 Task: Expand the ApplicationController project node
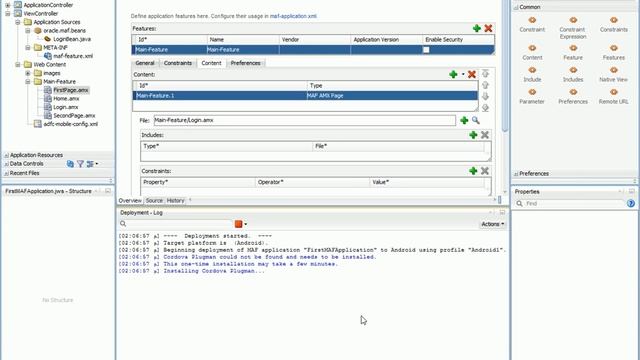(x=7, y=5)
